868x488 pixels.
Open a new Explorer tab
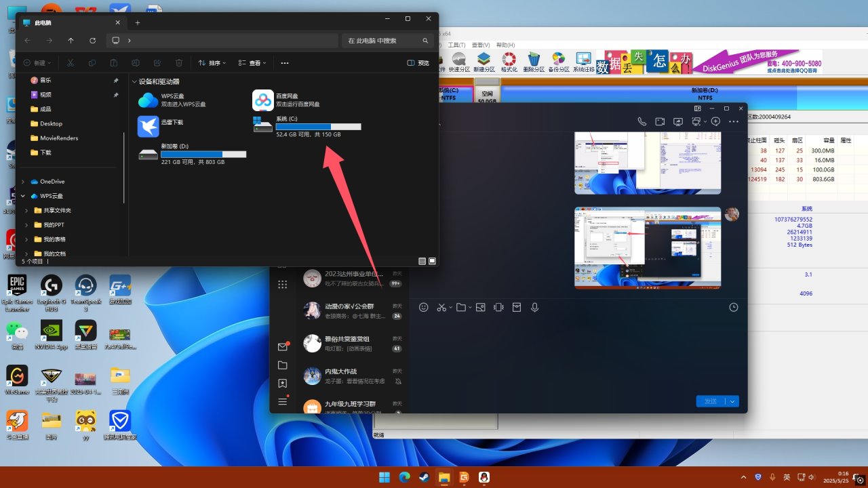pyautogui.click(x=138, y=22)
